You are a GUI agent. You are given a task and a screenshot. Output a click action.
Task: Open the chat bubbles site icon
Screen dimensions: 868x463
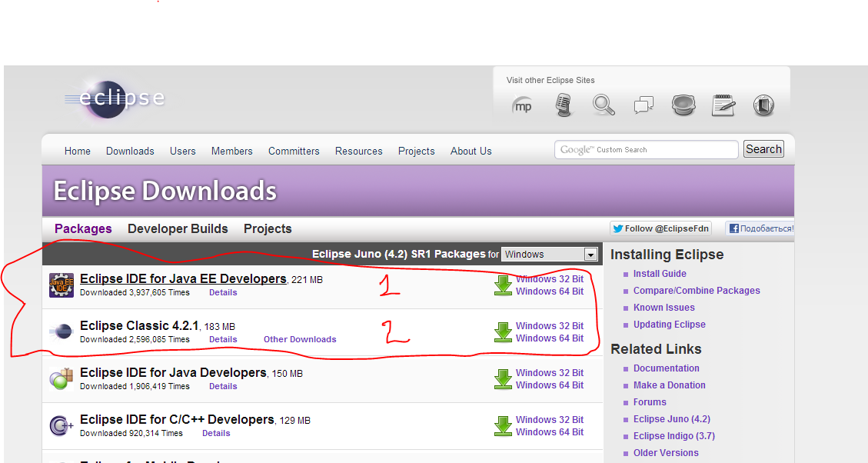(644, 105)
